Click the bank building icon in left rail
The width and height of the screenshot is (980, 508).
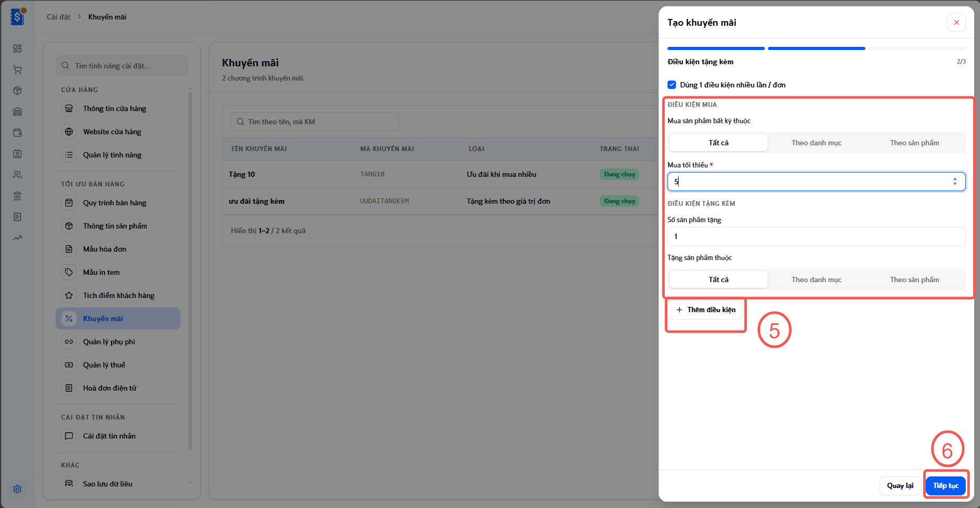coord(17,196)
